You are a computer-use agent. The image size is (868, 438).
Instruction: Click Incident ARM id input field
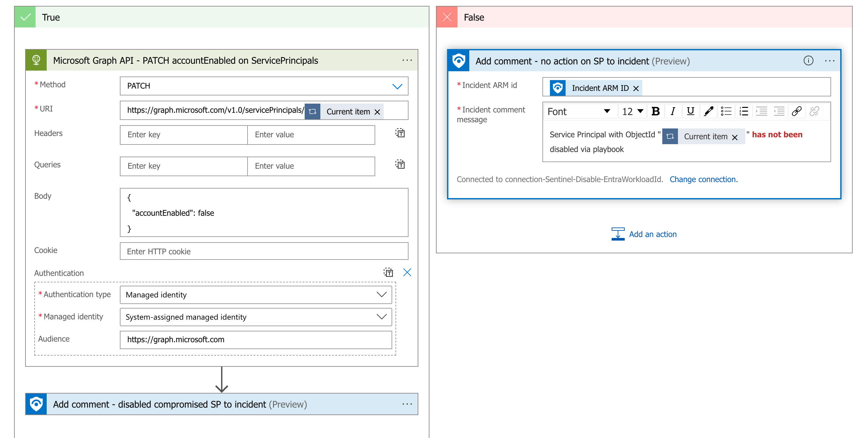pyautogui.click(x=686, y=87)
